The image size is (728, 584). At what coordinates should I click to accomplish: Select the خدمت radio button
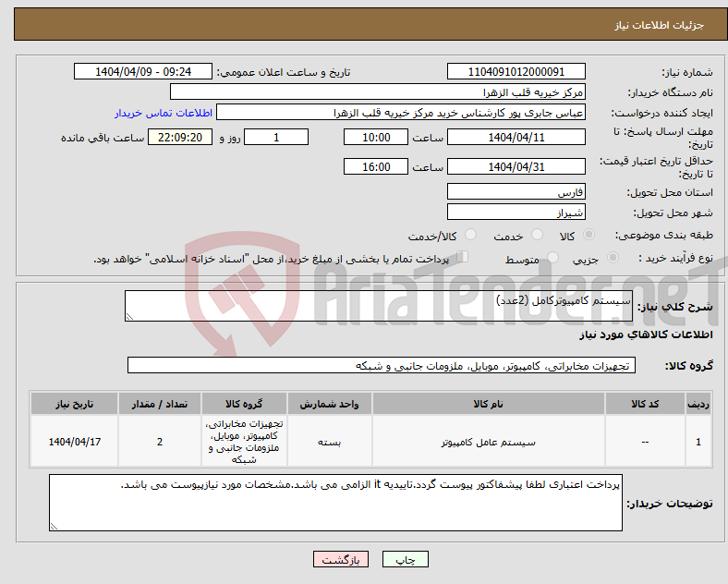(537, 235)
